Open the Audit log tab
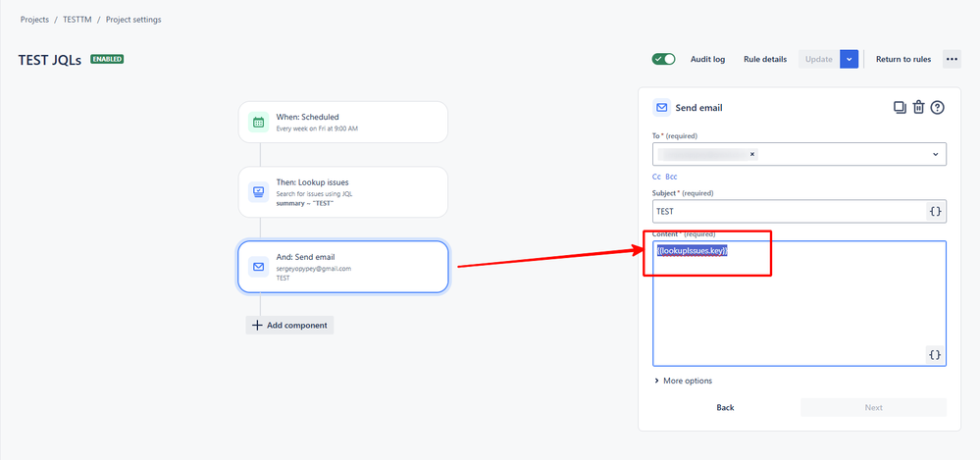Image resolution: width=980 pixels, height=460 pixels. 707,60
